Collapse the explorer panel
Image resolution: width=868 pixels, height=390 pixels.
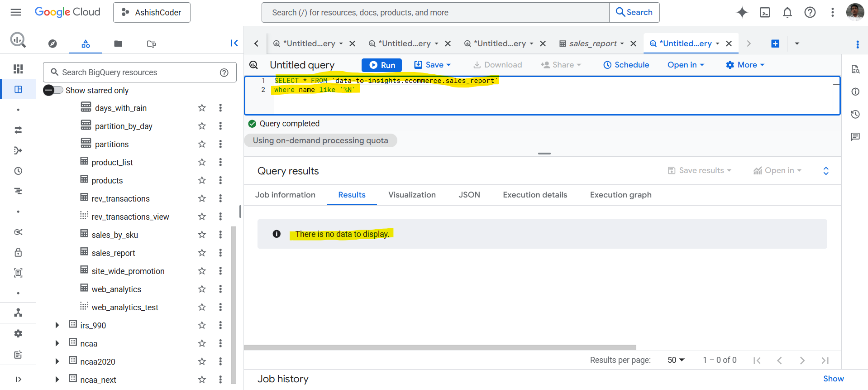[234, 43]
